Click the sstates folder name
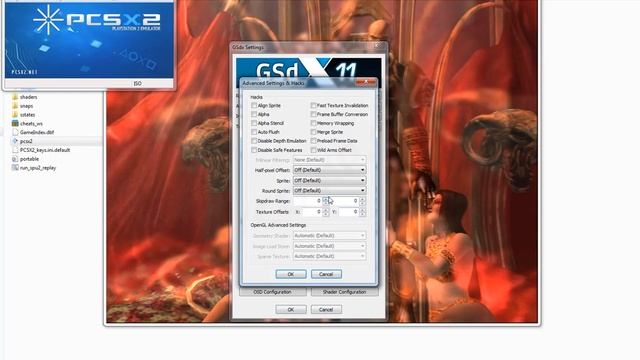 pyautogui.click(x=28, y=115)
